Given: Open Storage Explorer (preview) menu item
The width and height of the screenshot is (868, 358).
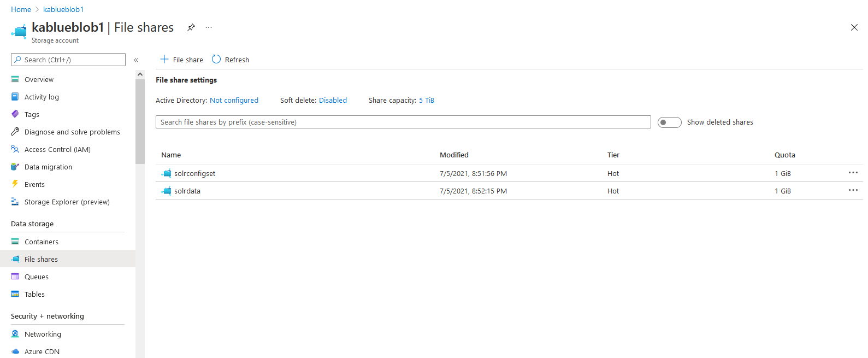Looking at the screenshot, I should point(67,202).
